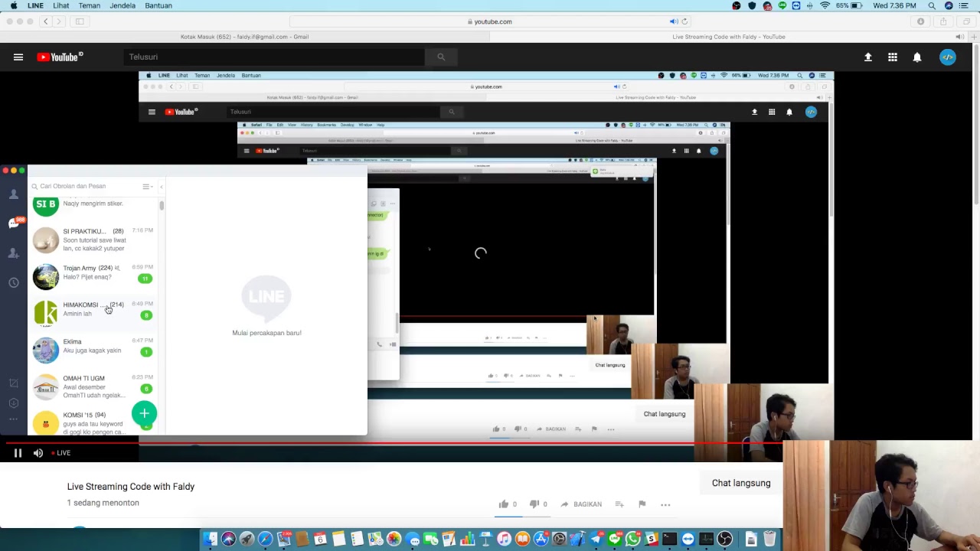
Task: Open the Apple menu
Action: click(13, 5)
